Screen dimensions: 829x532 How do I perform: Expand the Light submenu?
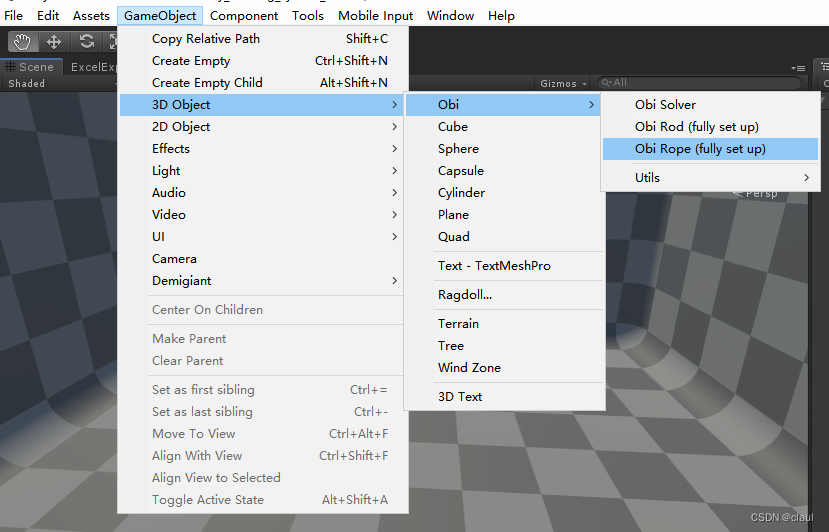(263, 171)
